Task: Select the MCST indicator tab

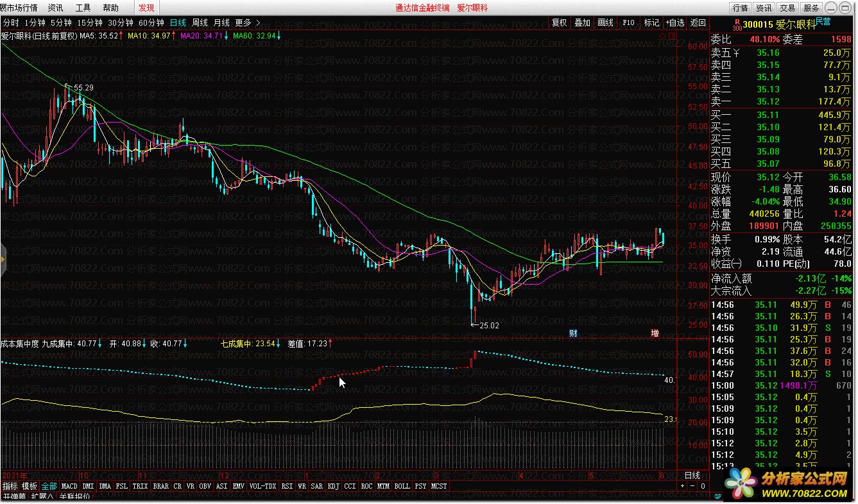Action: (x=439, y=486)
